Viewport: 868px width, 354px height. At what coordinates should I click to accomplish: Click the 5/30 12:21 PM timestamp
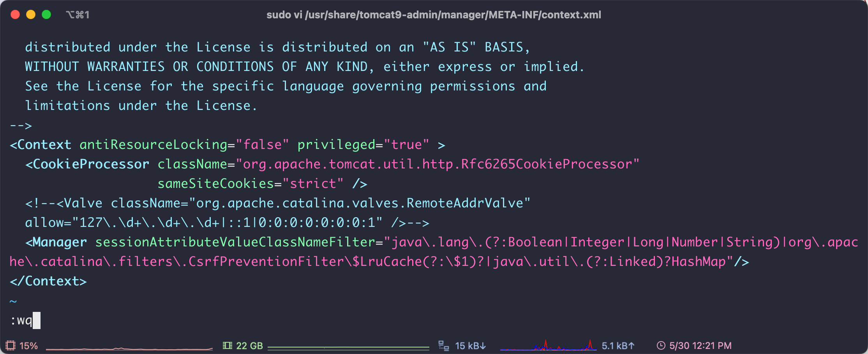tap(700, 346)
